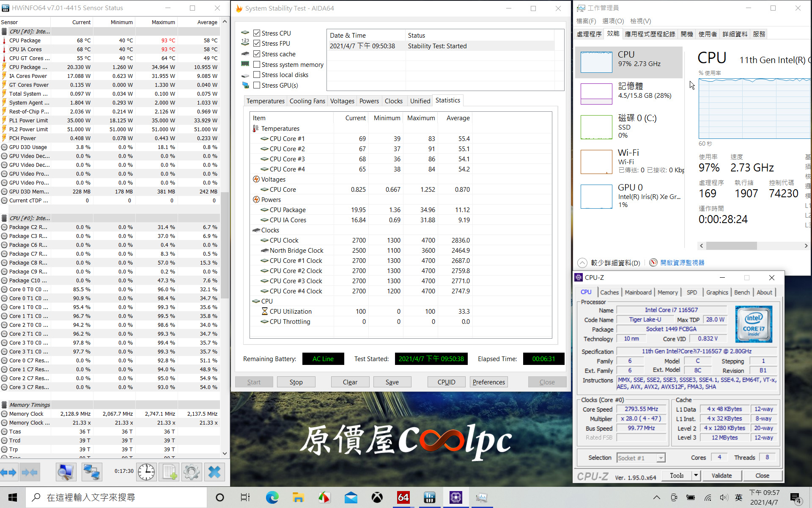Switch to CPU-Z taskbar icon
The height and width of the screenshot is (508, 812).
pyautogui.click(x=456, y=497)
